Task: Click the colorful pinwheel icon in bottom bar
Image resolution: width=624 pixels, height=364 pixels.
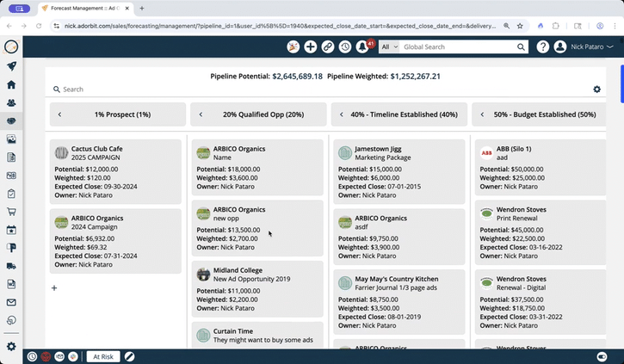Action: pos(73,357)
